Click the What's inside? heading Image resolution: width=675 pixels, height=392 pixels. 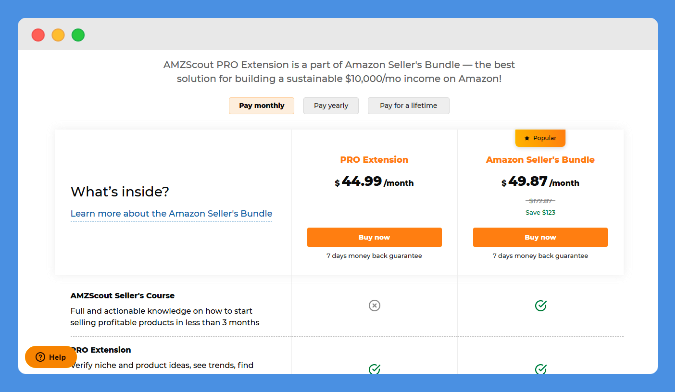click(120, 191)
